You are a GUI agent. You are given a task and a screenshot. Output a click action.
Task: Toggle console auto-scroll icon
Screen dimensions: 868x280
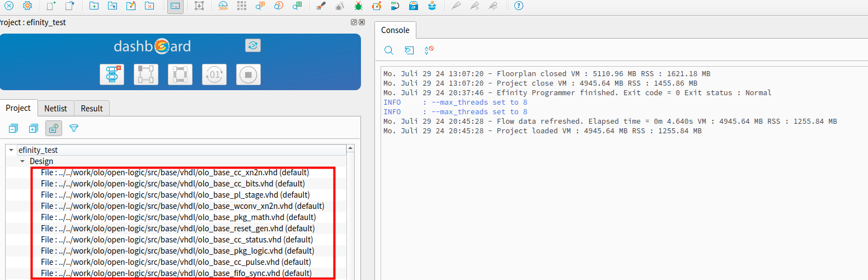coord(429,50)
